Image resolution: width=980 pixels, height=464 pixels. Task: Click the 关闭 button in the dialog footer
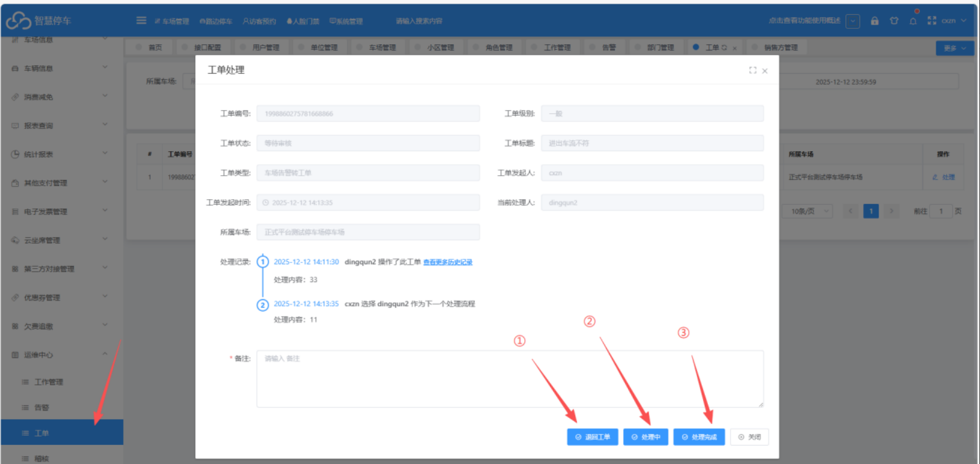(750, 437)
